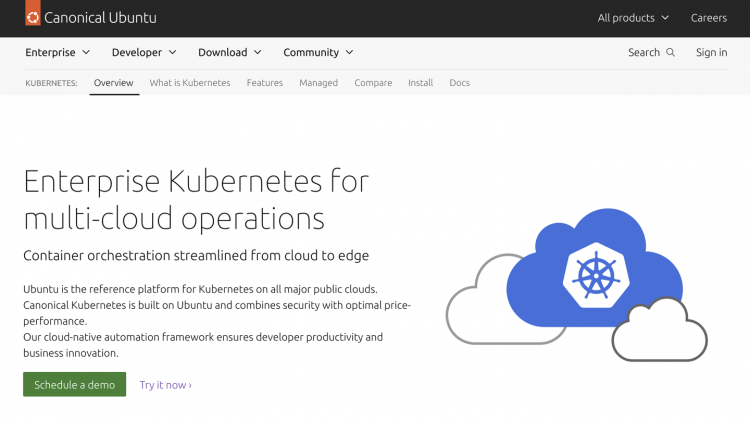Expand the Developer menu
The width and height of the screenshot is (750, 421).
144,52
